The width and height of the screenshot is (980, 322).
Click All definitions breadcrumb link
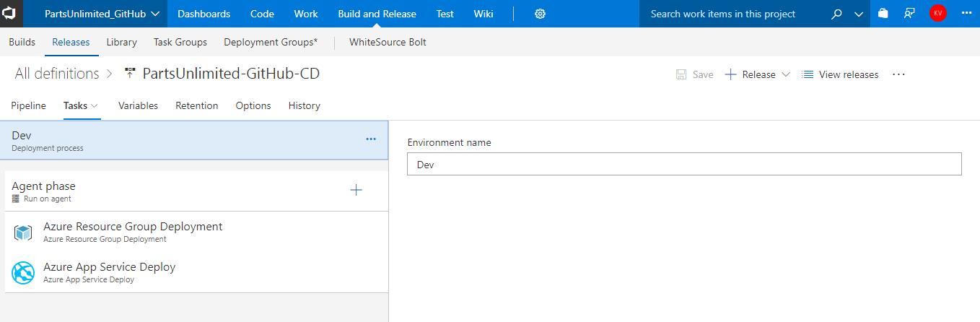coord(57,74)
